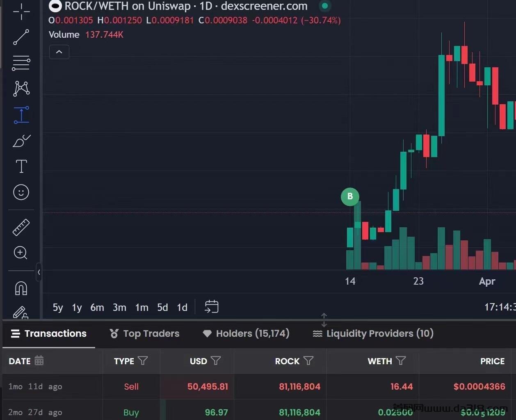Click the green B buy marker
The width and height of the screenshot is (516, 420).
(x=350, y=196)
